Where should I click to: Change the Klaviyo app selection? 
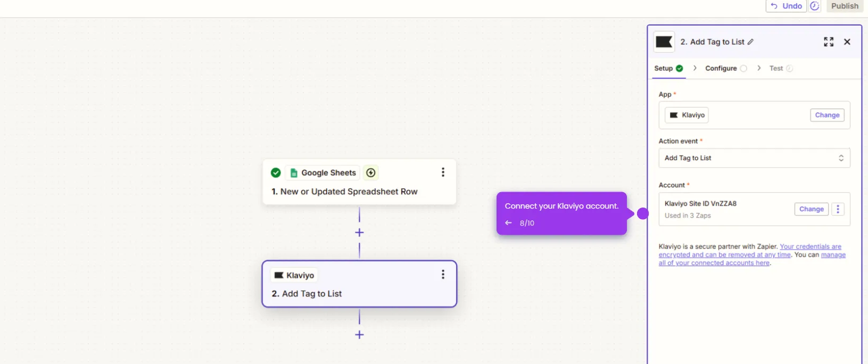click(x=827, y=115)
